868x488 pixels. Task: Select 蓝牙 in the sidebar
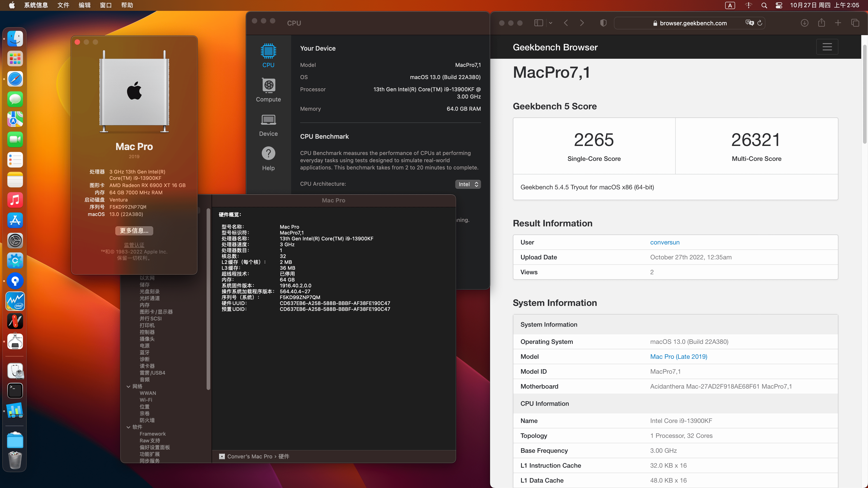[x=145, y=353]
